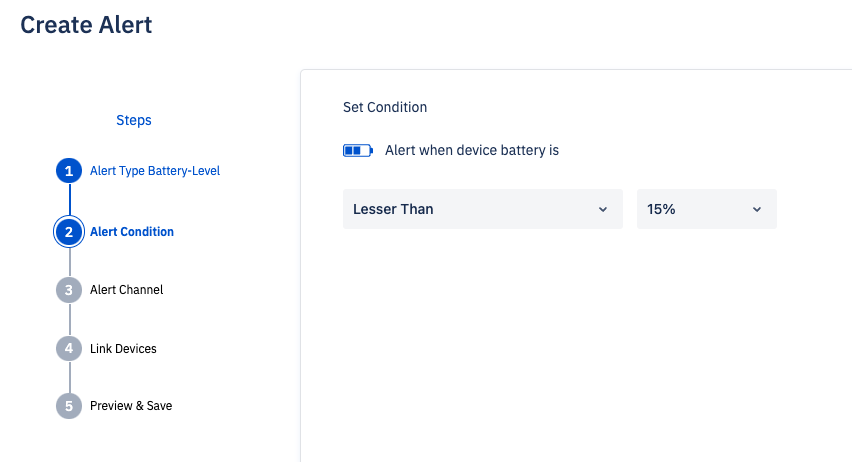Image resolution: width=852 pixels, height=462 pixels.
Task: Go to Alert Type Battery-Level step
Action: [154, 171]
